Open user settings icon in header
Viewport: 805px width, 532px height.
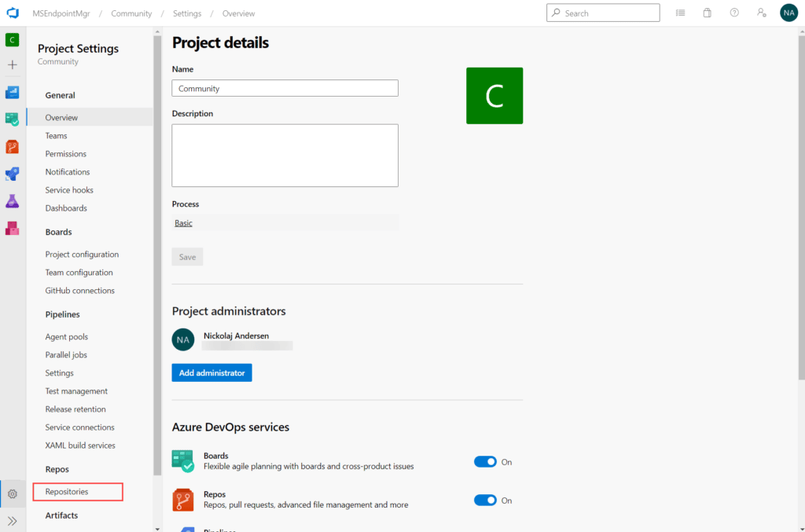coord(761,13)
